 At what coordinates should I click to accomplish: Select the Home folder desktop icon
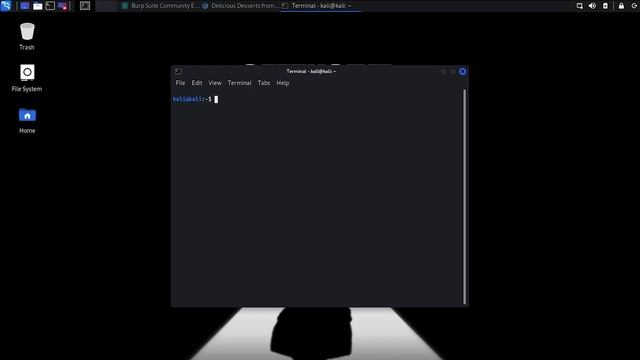click(27, 121)
